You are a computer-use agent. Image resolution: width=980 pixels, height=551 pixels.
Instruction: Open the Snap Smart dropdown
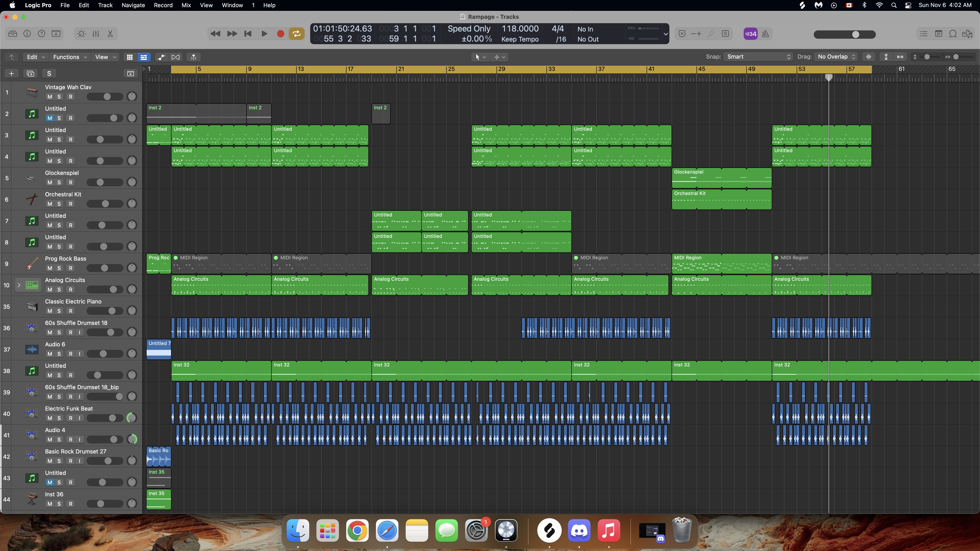click(x=758, y=57)
